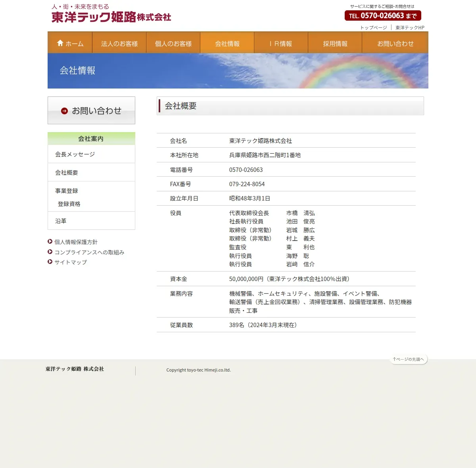
Task: Click the name 市橋 清弘
Action: tap(301, 213)
